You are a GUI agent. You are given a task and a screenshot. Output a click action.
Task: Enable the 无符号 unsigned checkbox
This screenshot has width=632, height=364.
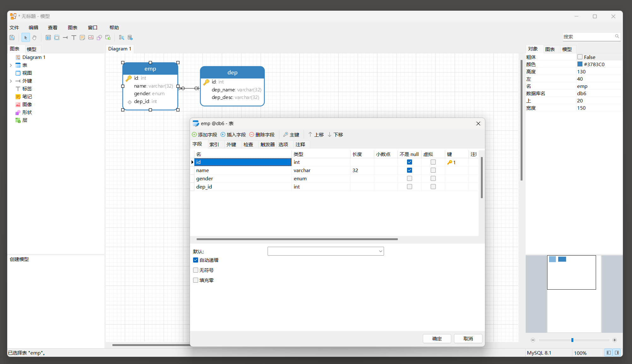pyautogui.click(x=196, y=270)
